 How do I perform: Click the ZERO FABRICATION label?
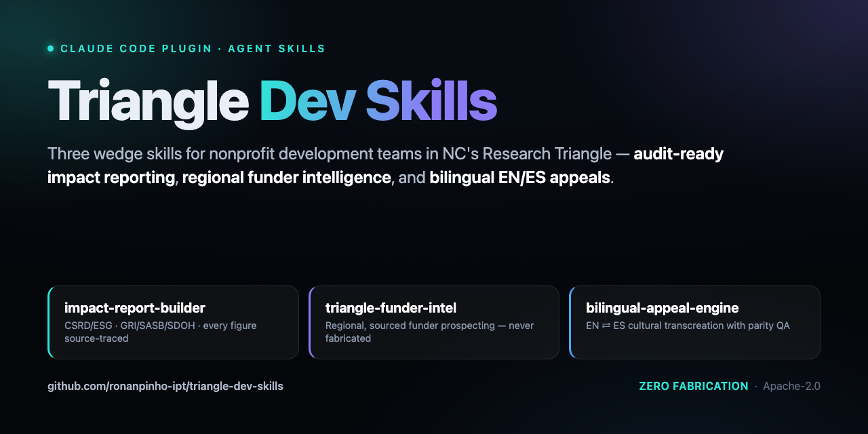[x=694, y=386]
